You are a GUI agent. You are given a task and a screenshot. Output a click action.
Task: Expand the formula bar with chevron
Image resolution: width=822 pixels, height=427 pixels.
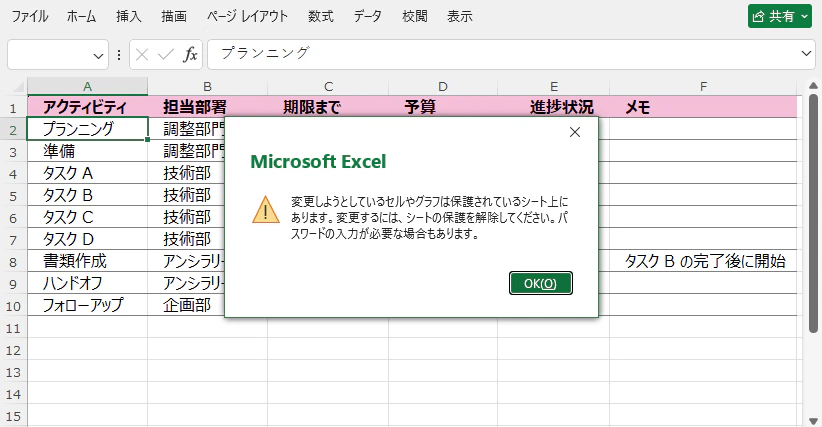[x=806, y=53]
